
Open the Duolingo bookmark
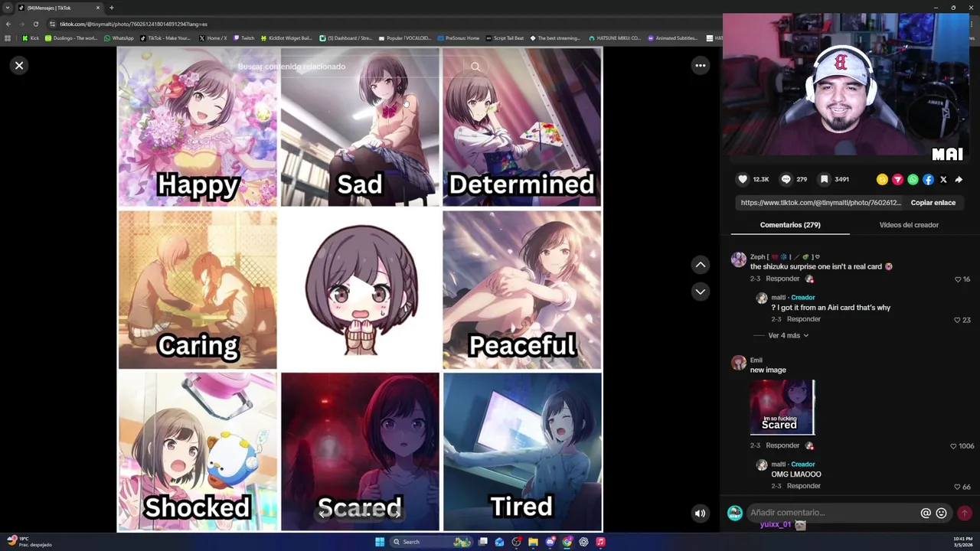(71, 38)
